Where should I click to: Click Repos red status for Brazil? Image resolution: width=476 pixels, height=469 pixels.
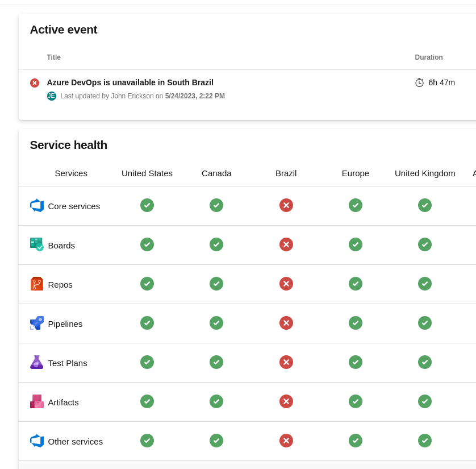pos(286,284)
